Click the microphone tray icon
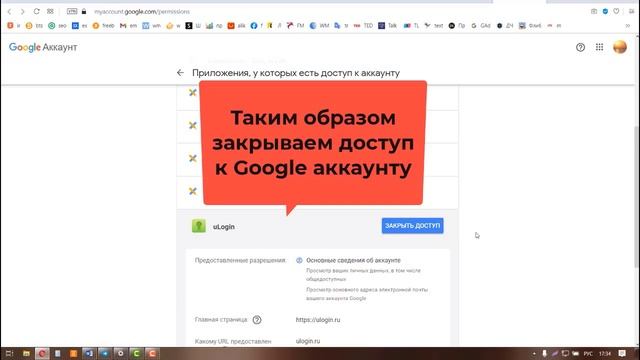640x360 pixels. 544,353
